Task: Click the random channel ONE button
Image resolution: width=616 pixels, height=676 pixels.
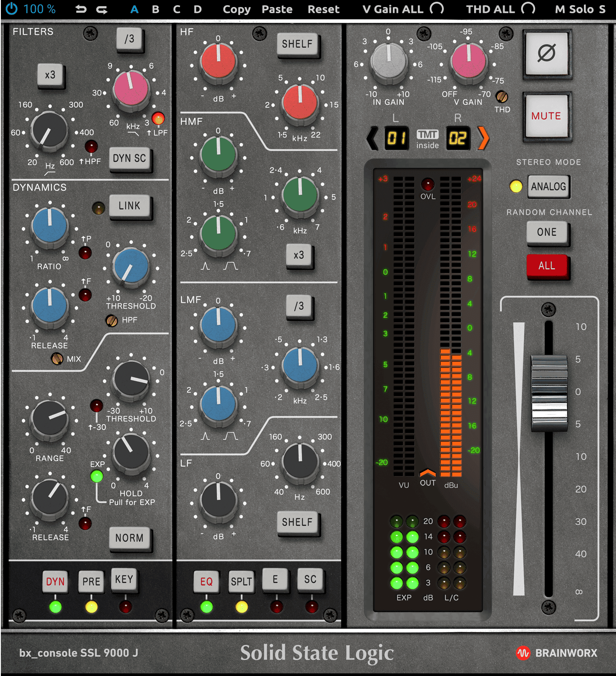Action: (547, 232)
